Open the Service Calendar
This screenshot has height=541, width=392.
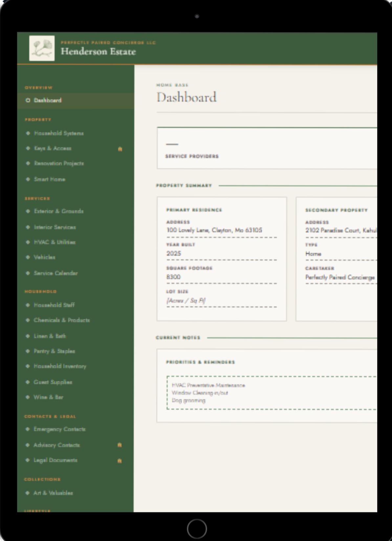tap(56, 273)
